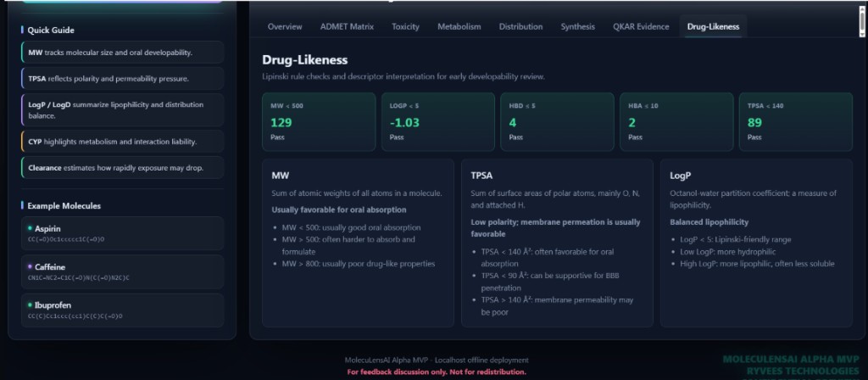Click the TPSA < 140 metric card
Image resolution: width=868 pixels, height=380 pixels.
[795, 122]
